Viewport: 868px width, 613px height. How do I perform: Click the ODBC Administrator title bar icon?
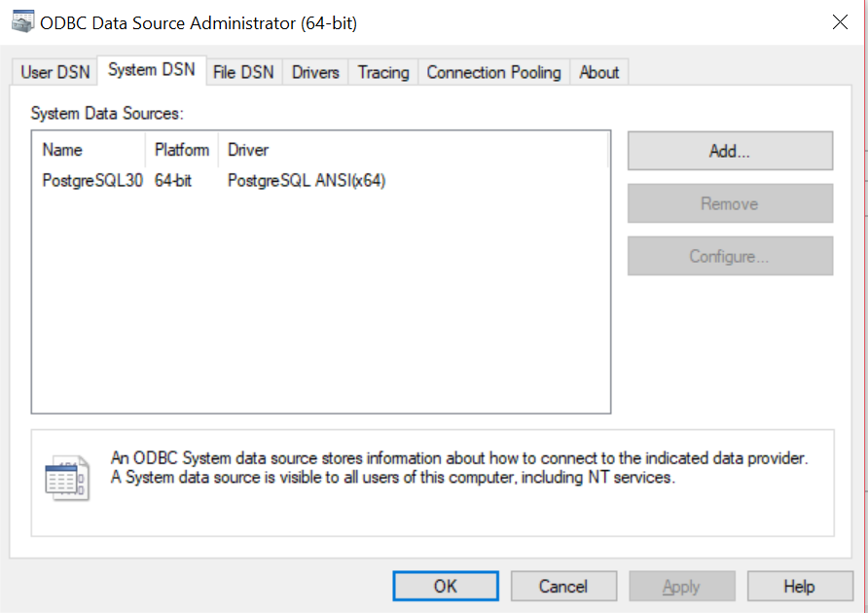coord(22,22)
